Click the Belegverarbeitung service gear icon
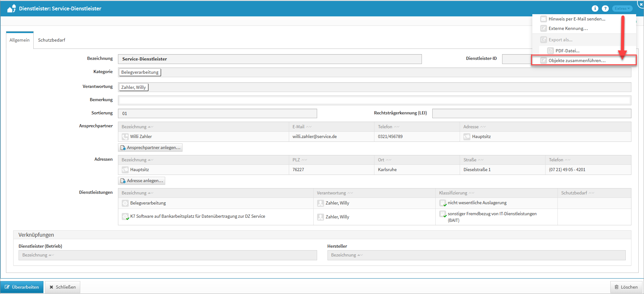Screen dimensions: 644x294 point(125,203)
